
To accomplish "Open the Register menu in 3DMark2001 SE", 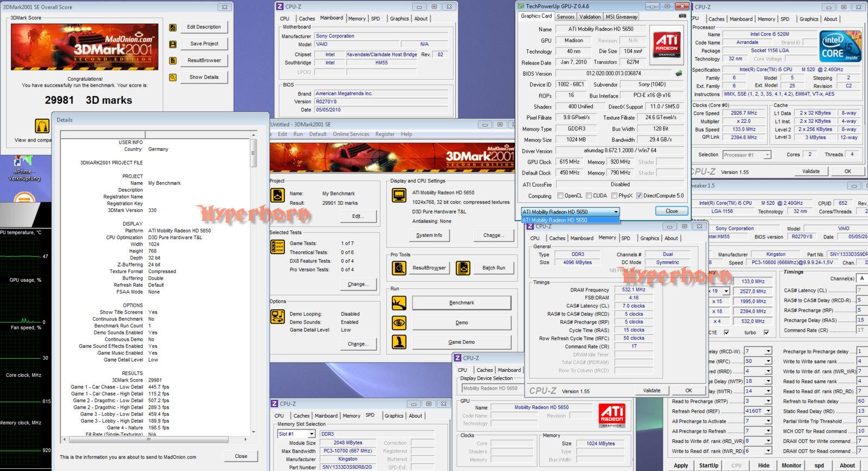I will (385, 134).
